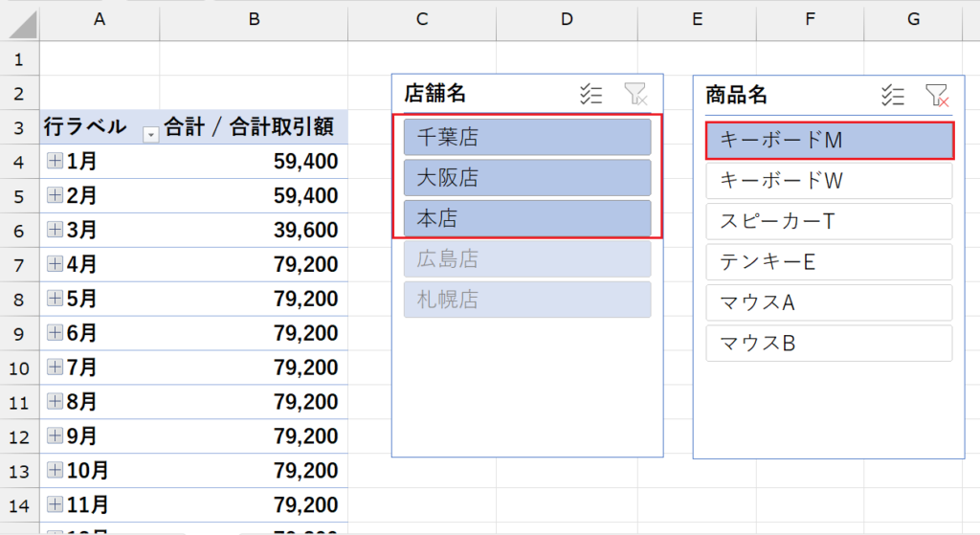This screenshot has width=980, height=535.
Task: Expand the 4月 row group
Action: tap(56, 264)
